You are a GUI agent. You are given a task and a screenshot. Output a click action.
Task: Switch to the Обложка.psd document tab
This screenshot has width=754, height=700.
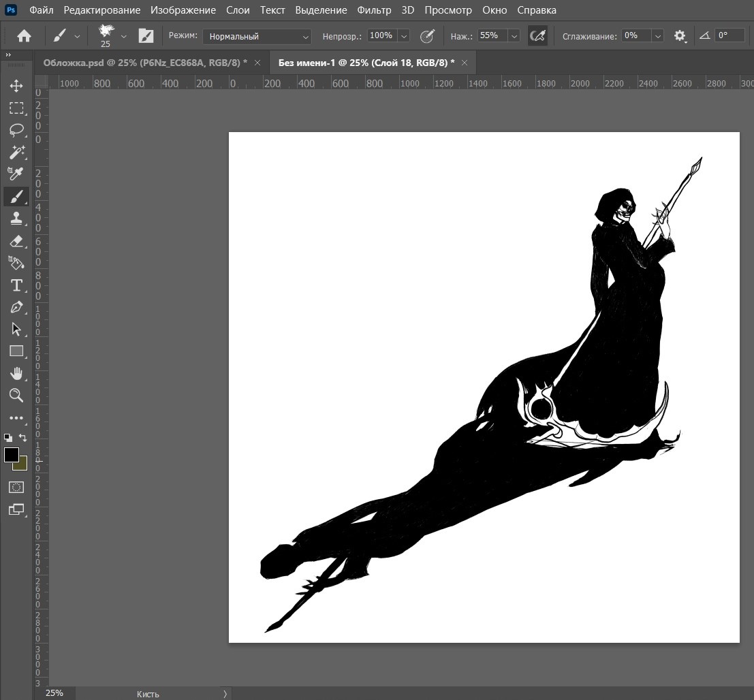tap(144, 63)
